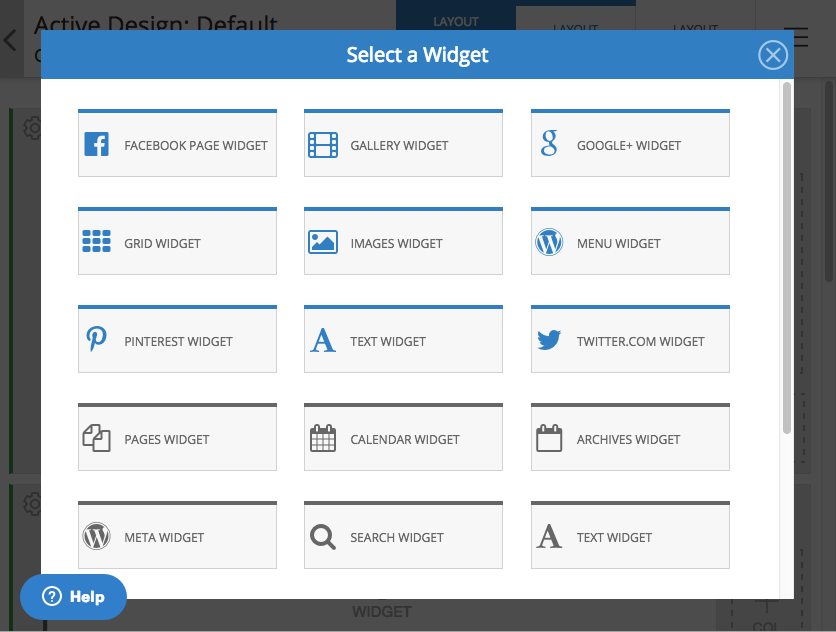Viewport: 836px width, 632px height.
Task: Select the Facebook Page widget icon
Action: [x=97, y=144]
